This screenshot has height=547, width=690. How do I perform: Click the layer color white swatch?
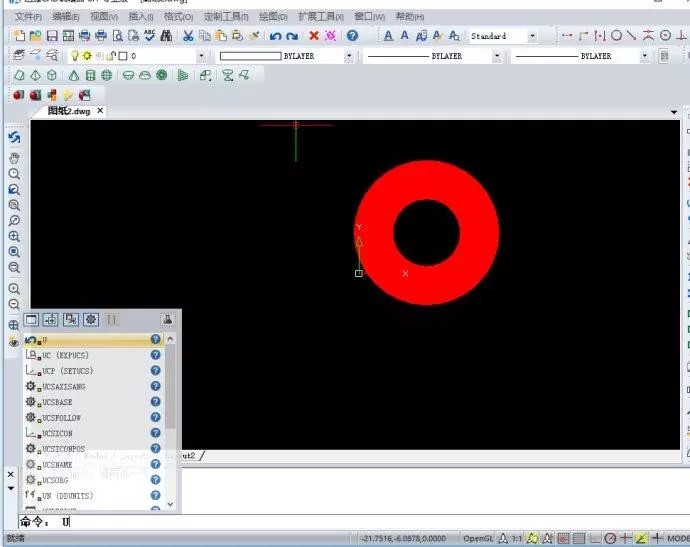click(x=123, y=56)
